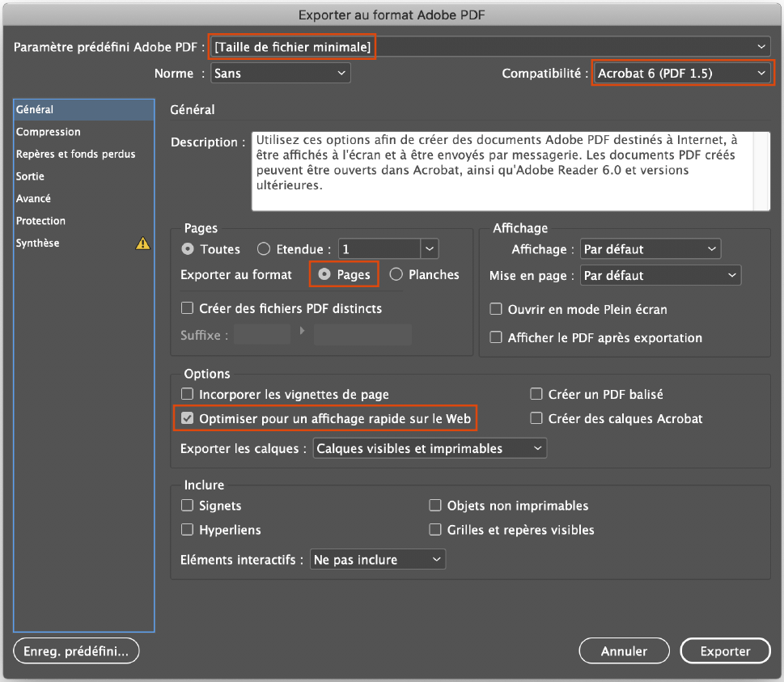Click the Enreg. prédéfini... button
The width and height of the screenshot is (784, 682).
pyautogui.click(x=76, y=651)
